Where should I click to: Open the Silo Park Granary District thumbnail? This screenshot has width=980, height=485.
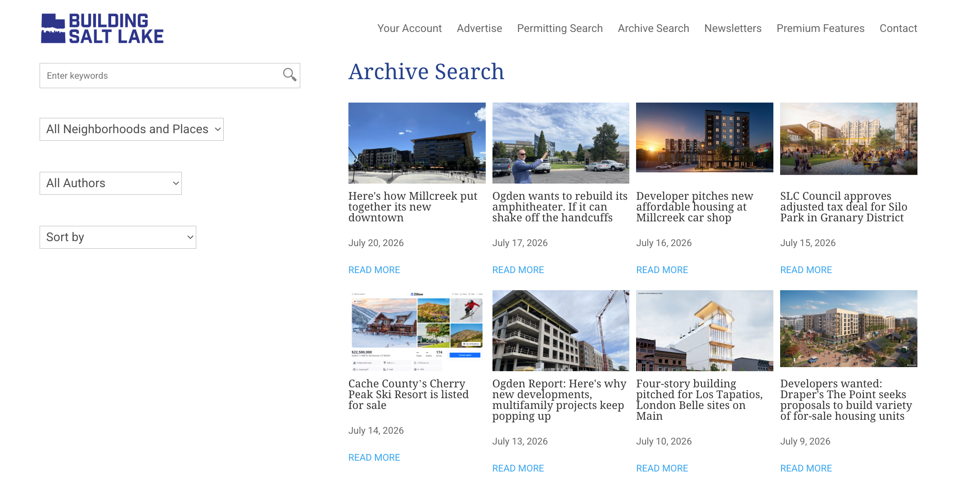(849, 139)
